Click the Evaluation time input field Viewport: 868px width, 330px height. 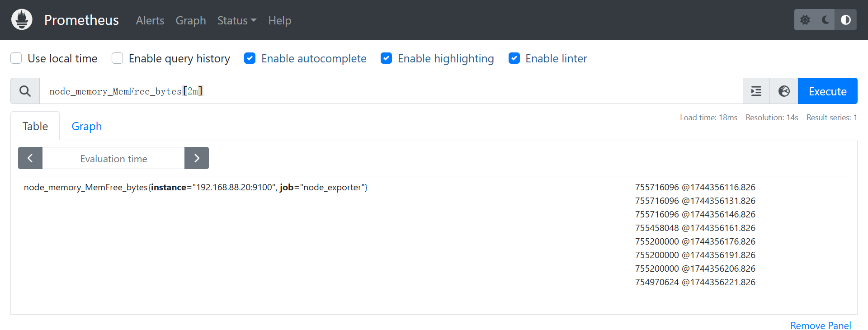[x=113, y=159]
